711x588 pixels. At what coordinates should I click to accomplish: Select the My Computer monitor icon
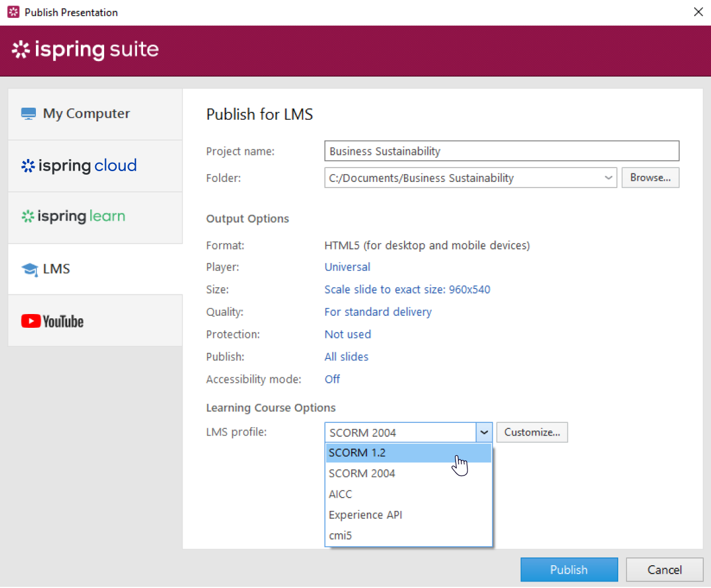tap(29, 114)
